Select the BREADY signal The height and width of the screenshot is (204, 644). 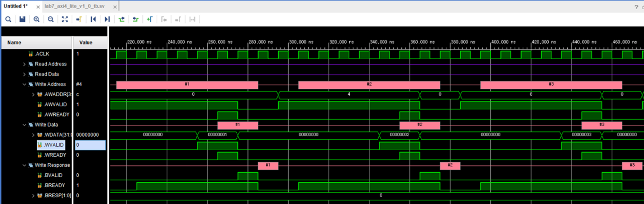(54, 185)
